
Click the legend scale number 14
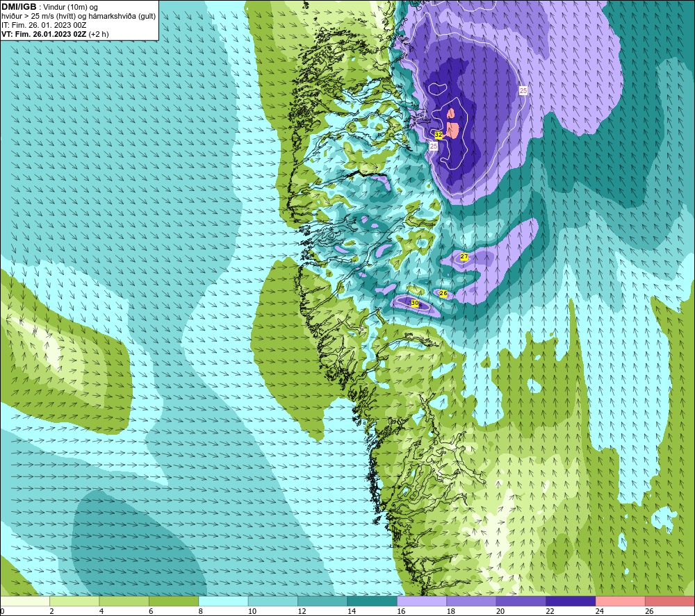click(x=352, y=611)
